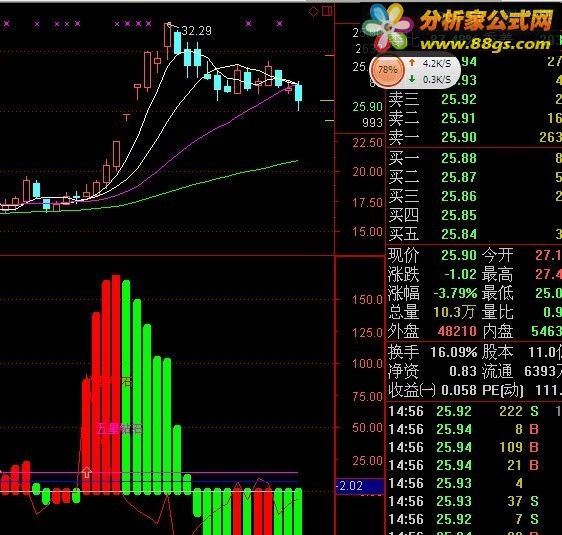Click the 32.29 high price label
This screenshot has width=562, height=535.
[x=196, y=31]
